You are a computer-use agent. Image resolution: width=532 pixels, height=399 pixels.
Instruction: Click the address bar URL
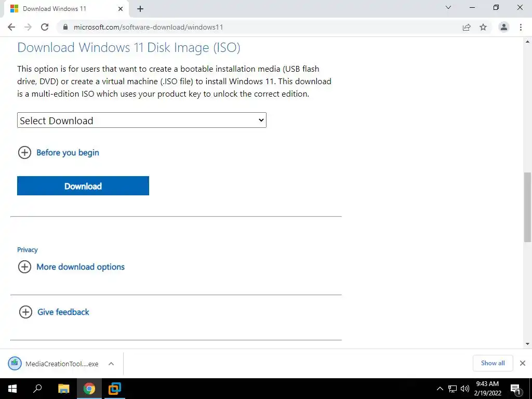pos(148,27)
